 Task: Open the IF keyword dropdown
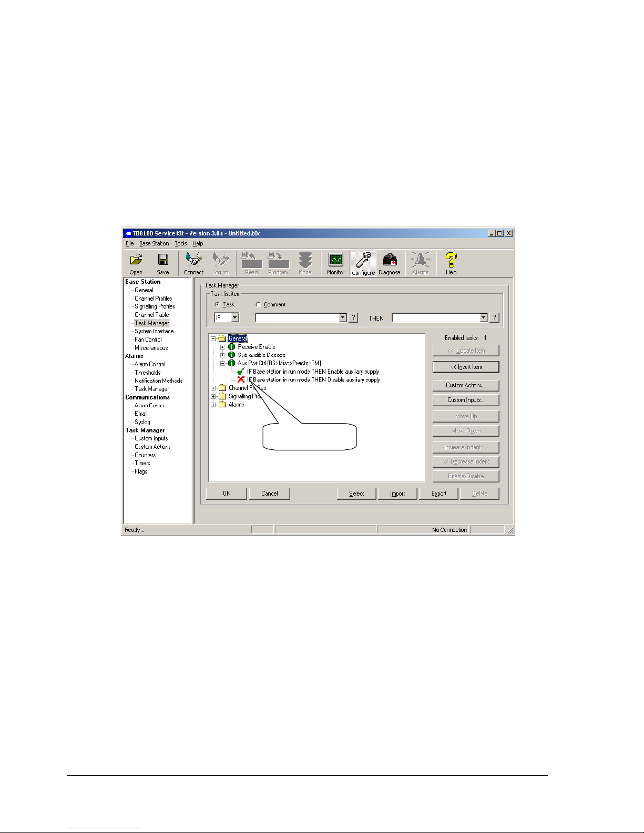coord(234,317)
